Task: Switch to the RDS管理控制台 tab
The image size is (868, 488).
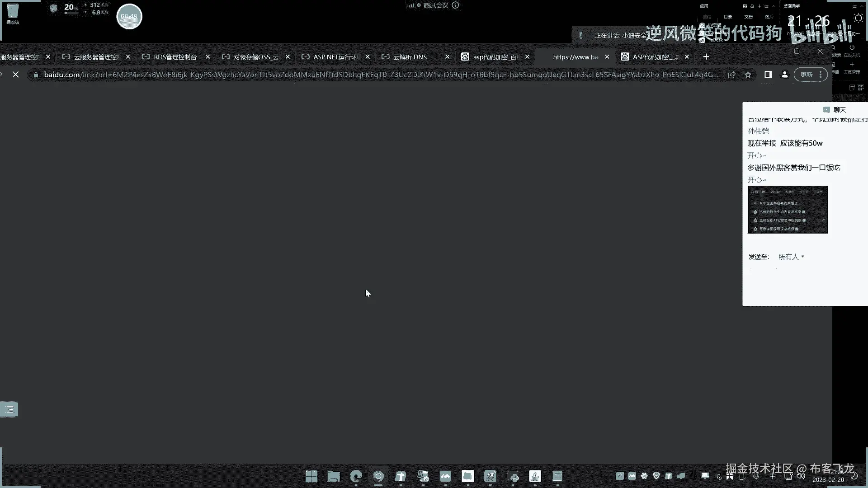Action: click(175, 57)
